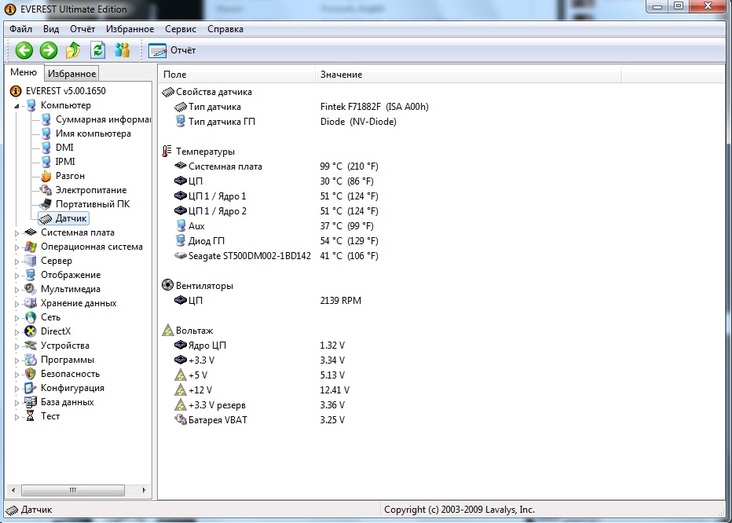Expand the Системная плата tree node
Image resolution: width=732 pixels, height=523 pixels.
(16, 233)
